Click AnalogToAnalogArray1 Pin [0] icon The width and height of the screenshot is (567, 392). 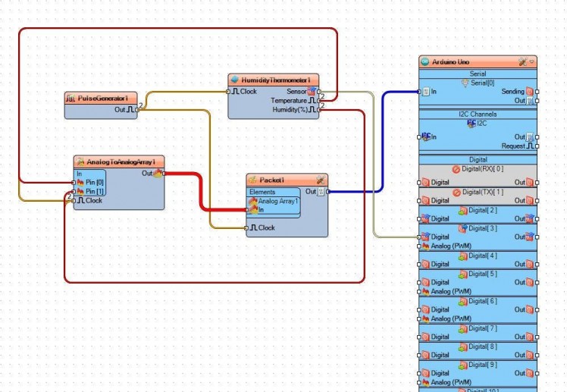pos(80,182)
